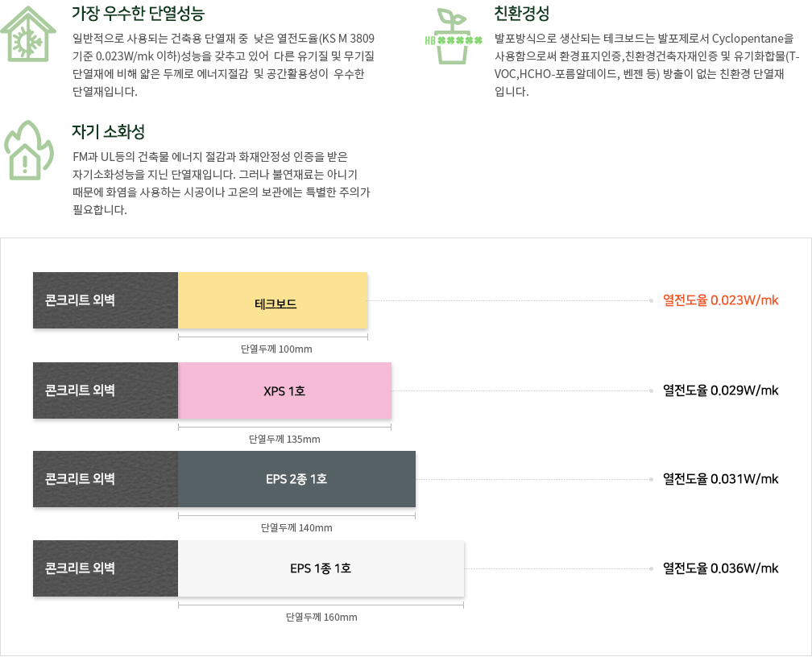Select the white EPS 1종 1호 bar

pyautogui.click(x=321, y=568)
